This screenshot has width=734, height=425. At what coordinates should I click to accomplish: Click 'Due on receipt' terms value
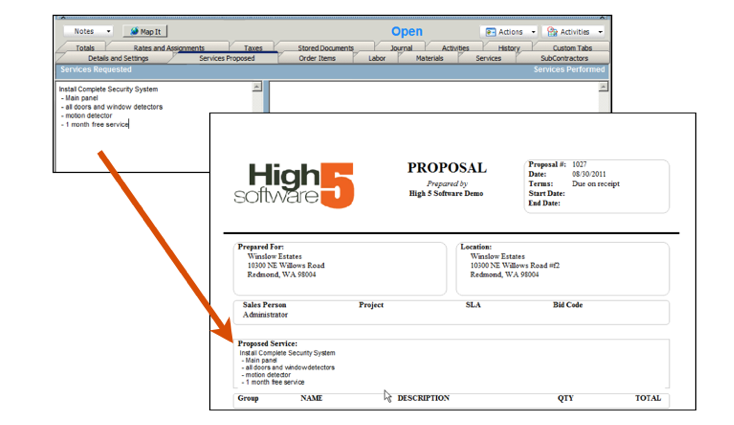(595, 183)
